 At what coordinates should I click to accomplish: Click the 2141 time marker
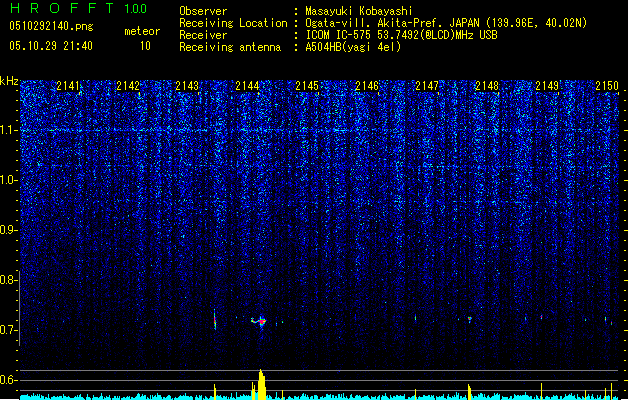pyautogui.click(x=68, y=85)
